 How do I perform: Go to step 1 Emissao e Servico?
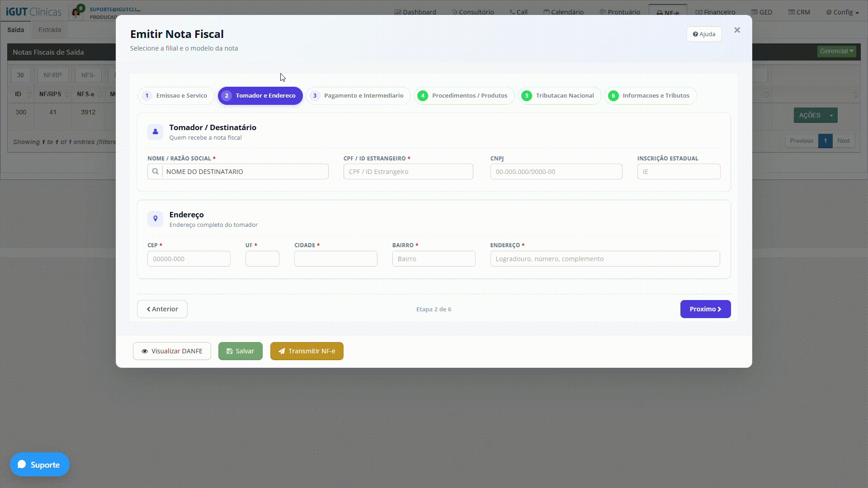click(x=176, y=96)
